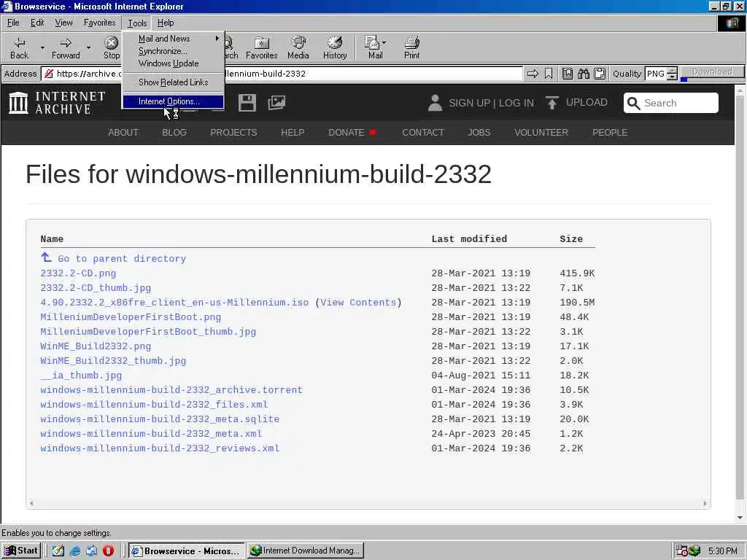Image resolution: width=747 pixels, height=560 pixels.
Task: Click the Download progress bar
Action: [x=712, y=79]
